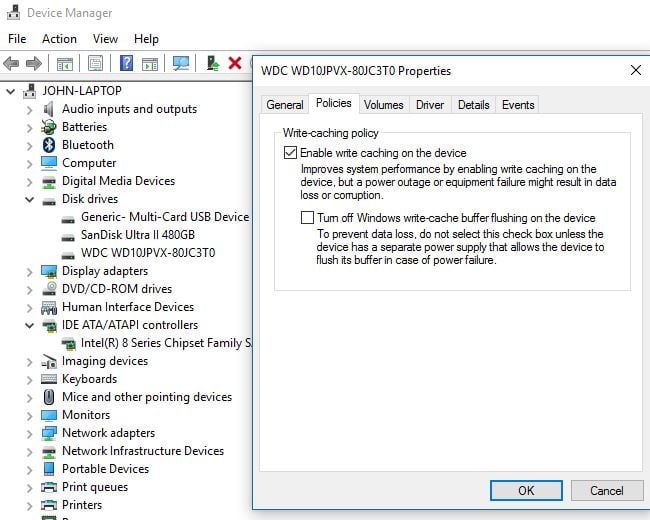
Task: Click the DVD/CD-ROM drives disc icon
Action: (x=49, y=289)
